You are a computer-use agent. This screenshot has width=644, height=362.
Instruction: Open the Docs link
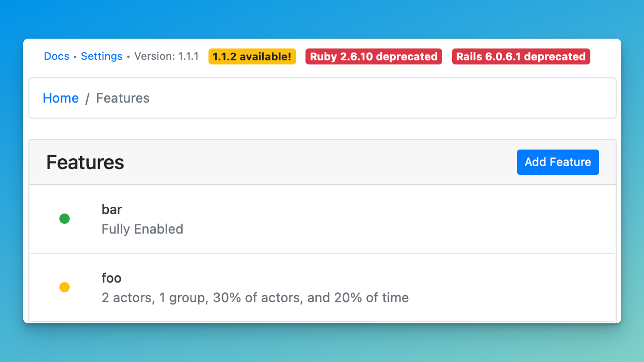point(57,56)
